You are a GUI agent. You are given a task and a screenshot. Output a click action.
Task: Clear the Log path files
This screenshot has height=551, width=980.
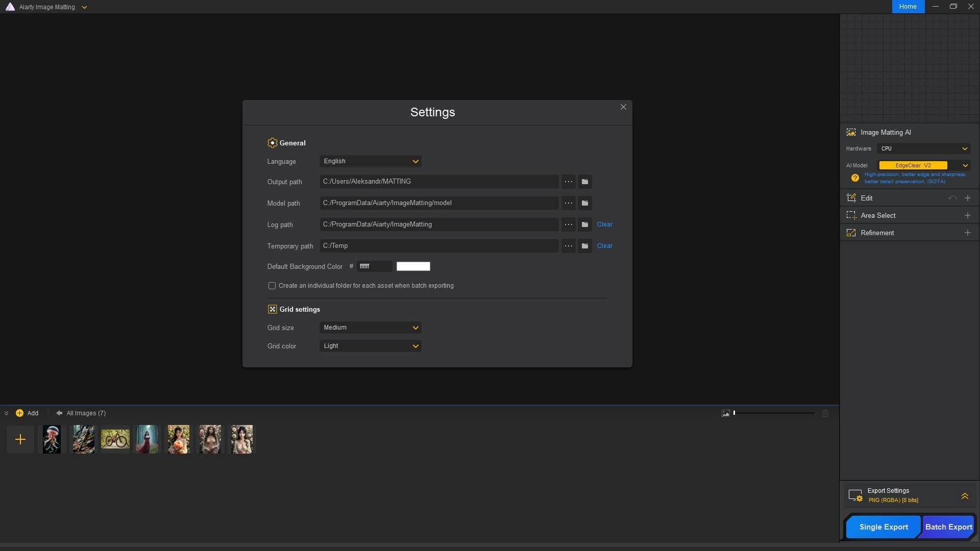click(x=605, y=224)
